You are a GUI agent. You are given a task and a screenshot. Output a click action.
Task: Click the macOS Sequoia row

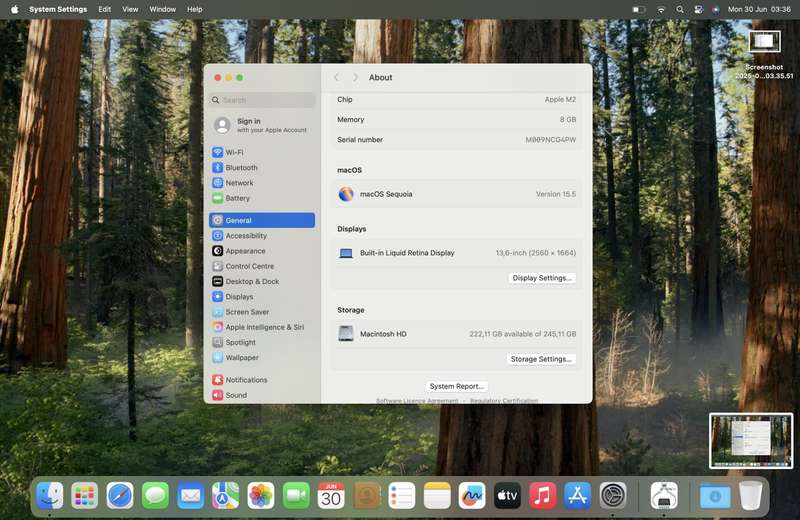[x=457, y=194]
